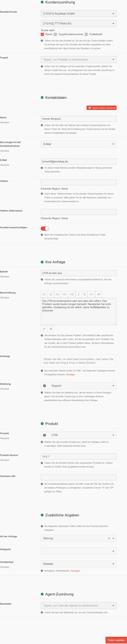
Task: Switch to preview mode with the eye icon
Action: point(51,329)
